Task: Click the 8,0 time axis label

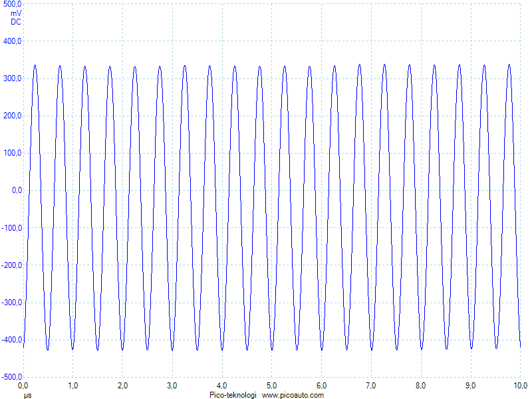Action: [421, 386]
